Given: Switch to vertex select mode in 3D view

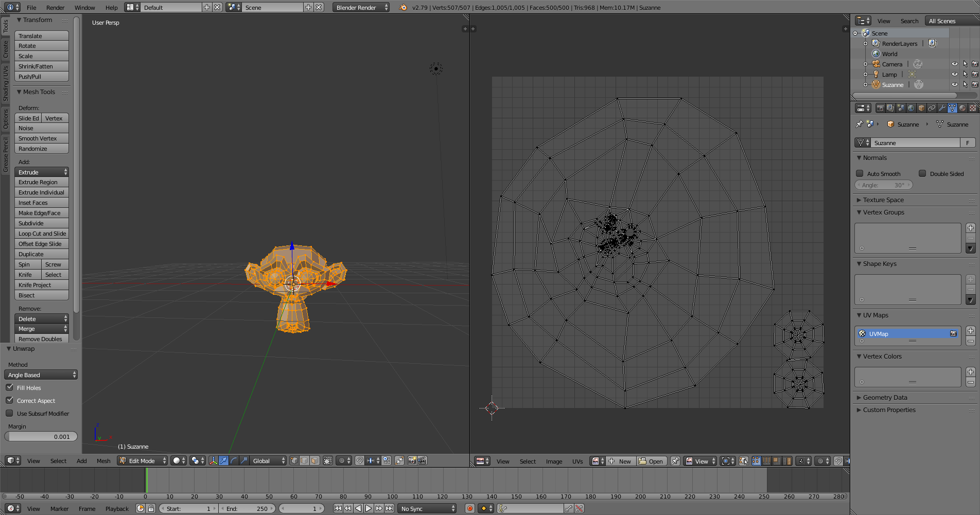Looking at the screenshot, I should (x=294, y=460).
